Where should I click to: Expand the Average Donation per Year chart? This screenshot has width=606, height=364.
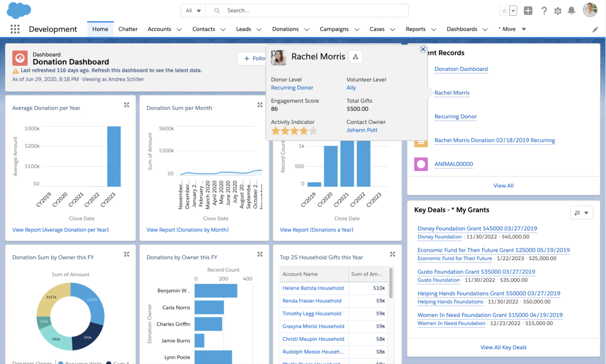click(127, 105)
